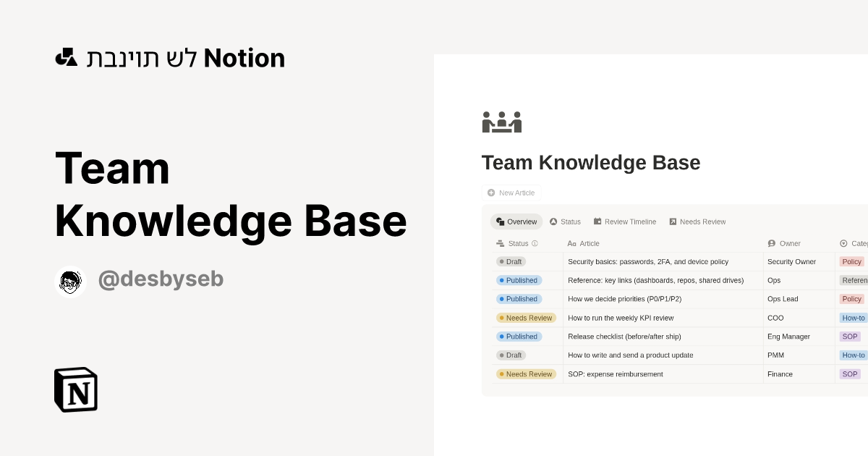Select the plus icon on New Article button
This screenshot has width=868, height=456.
tap(490, 193)
